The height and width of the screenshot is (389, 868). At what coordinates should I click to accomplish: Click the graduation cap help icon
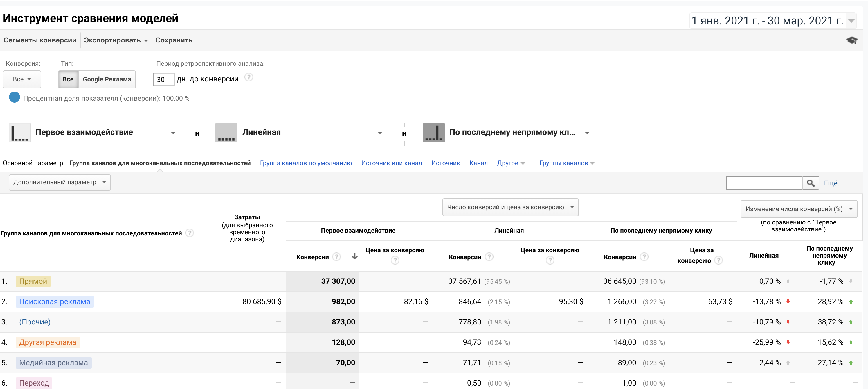[x=851, y=40]
